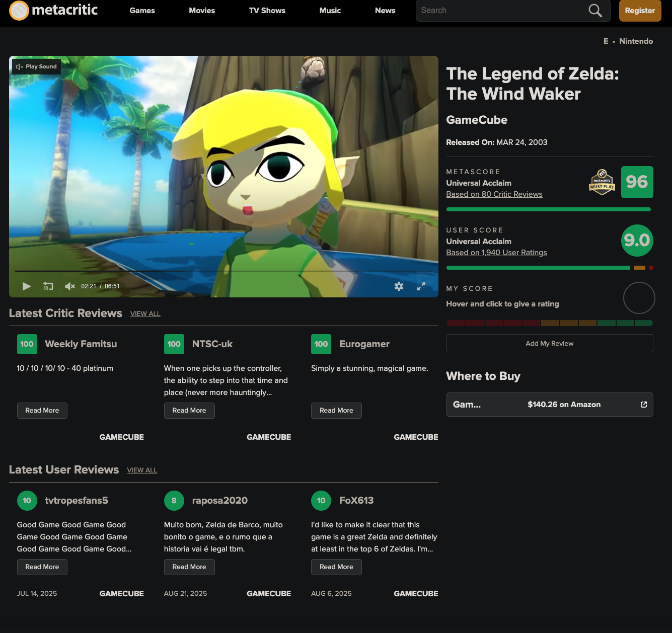Click FoX613's score 10 badge

tap(321, 501)
